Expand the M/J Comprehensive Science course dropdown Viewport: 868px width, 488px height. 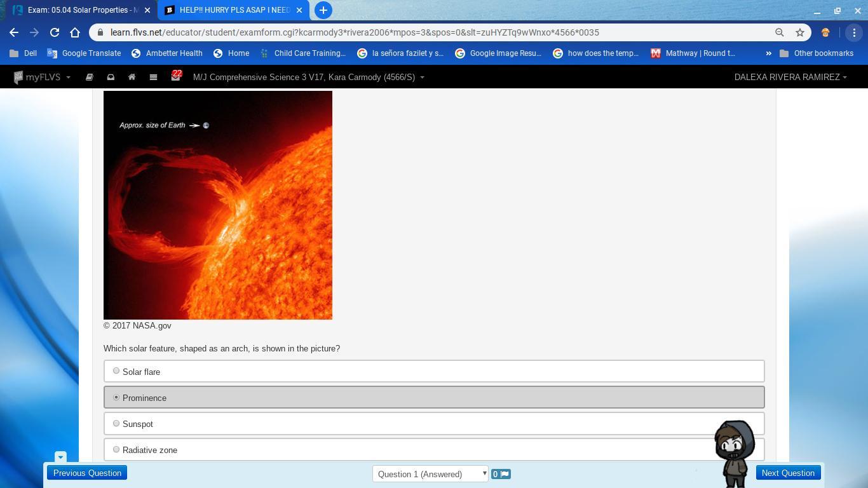click(308, 77)
